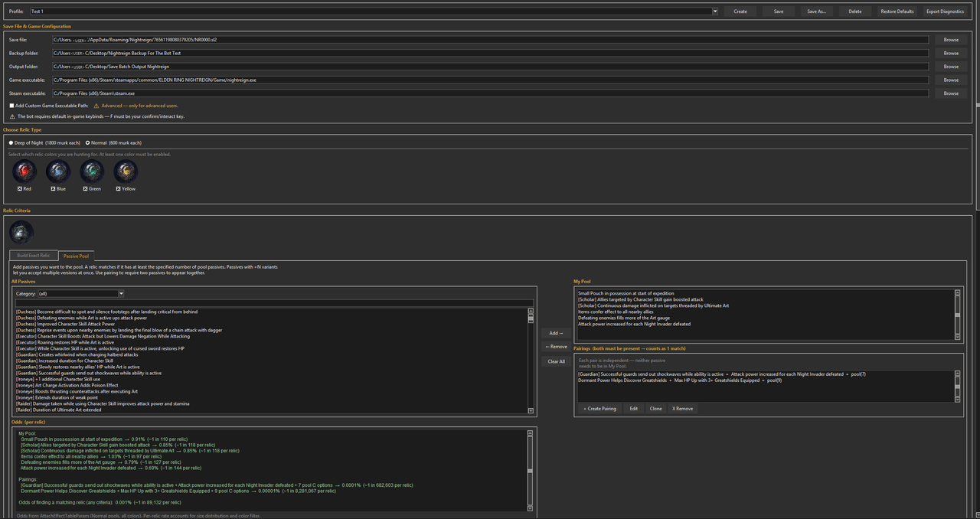
Task: Select the Deep of Night radio option
Action: (11, 143)
